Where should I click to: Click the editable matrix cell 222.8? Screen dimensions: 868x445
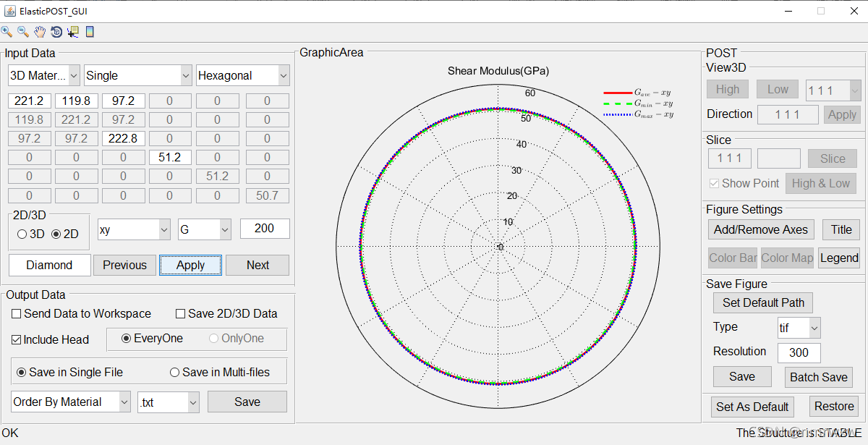124,138
